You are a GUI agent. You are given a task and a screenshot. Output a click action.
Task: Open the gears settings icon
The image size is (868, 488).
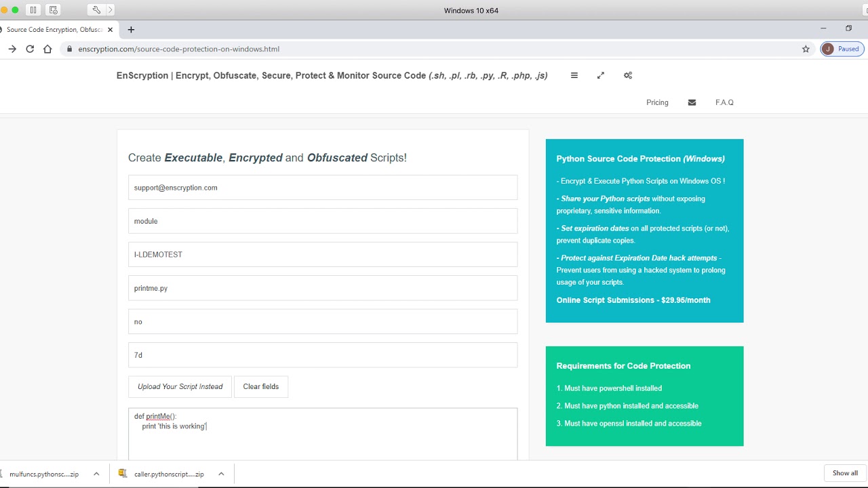coord(628,75)
